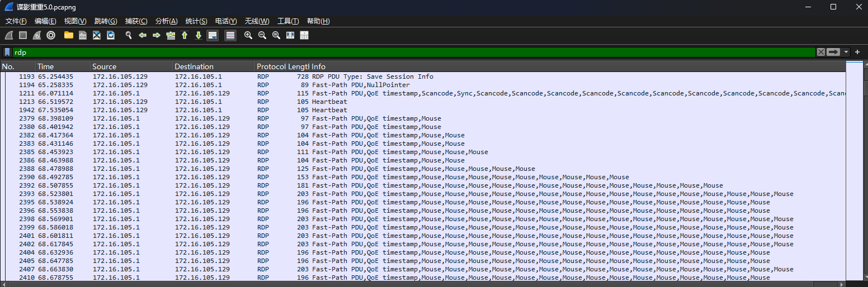This screenshot has width=868, height=287.
Task: Toggle packet list colorization
Action: pos(230,35)
